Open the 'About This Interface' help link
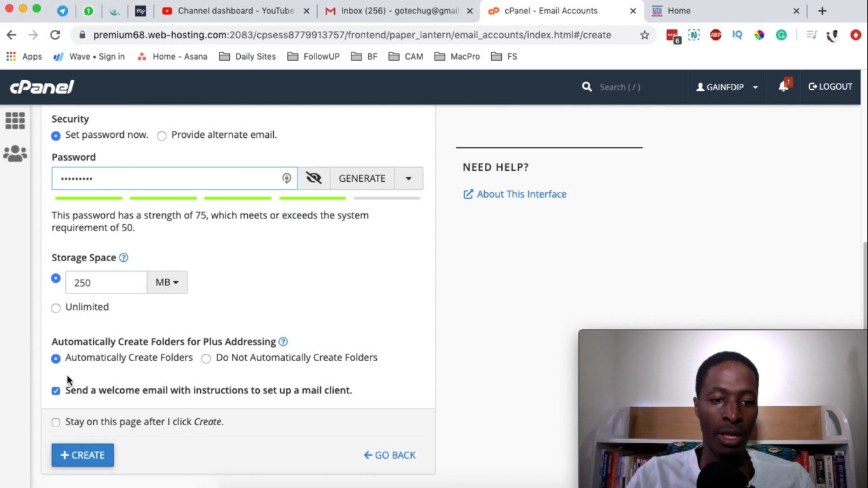The height and width of the screenshot is (488, 868). click(x=515, y=194)
